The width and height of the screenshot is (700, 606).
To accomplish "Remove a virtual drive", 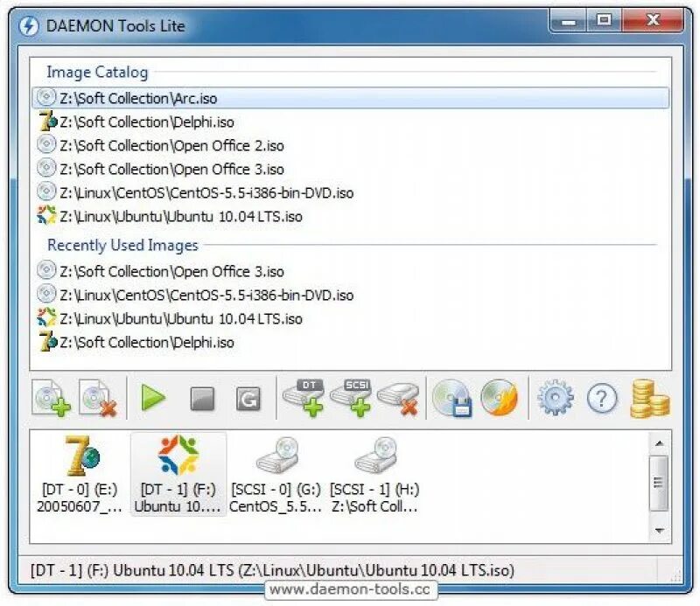I will tap(398, 399).
